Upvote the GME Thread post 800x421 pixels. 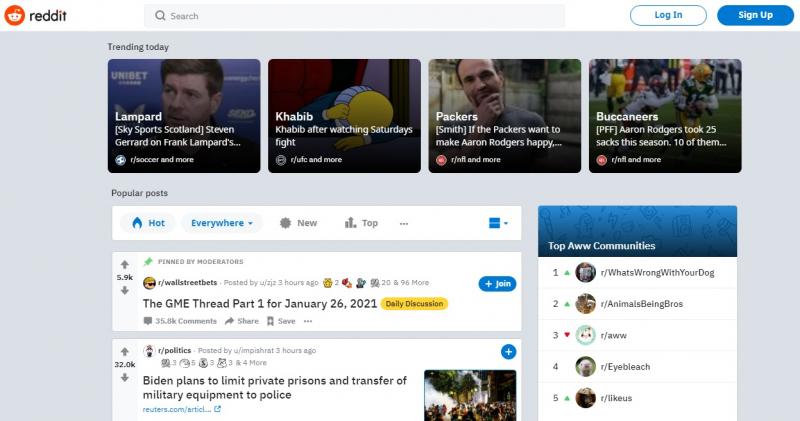(124, 264)
